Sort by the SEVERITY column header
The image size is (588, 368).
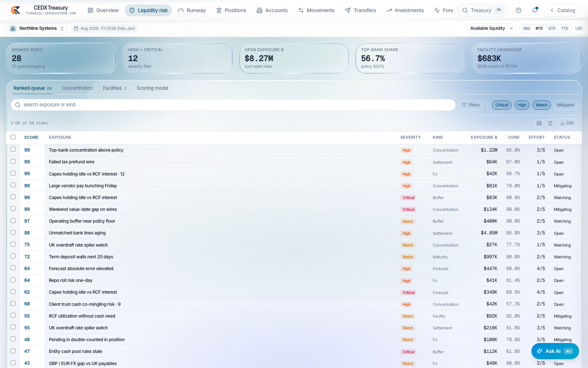410,137
